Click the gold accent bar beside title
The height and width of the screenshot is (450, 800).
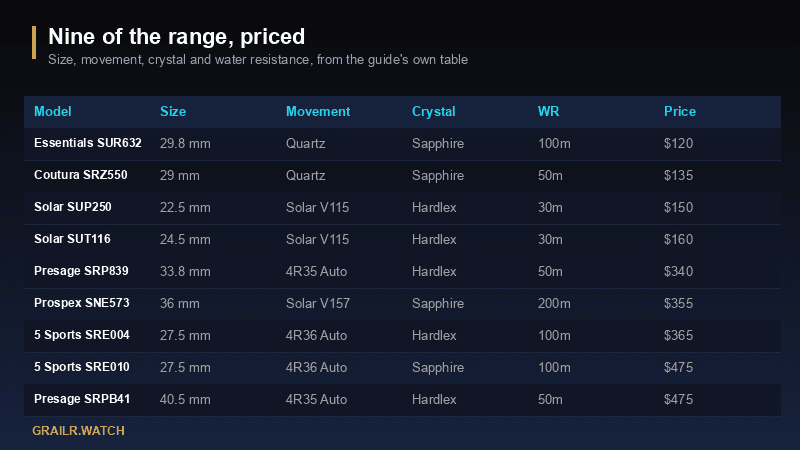pos(34,42)
